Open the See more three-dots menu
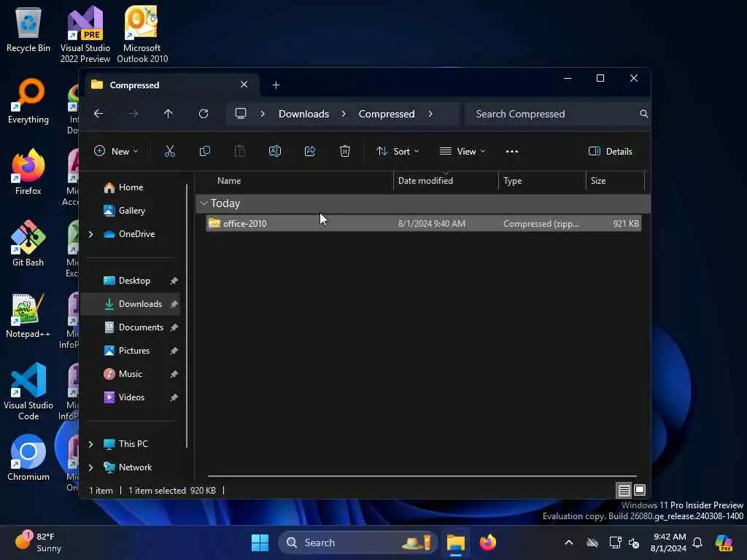Image resolution: width=747 pixels, height=560 pixels. point(511,152)
